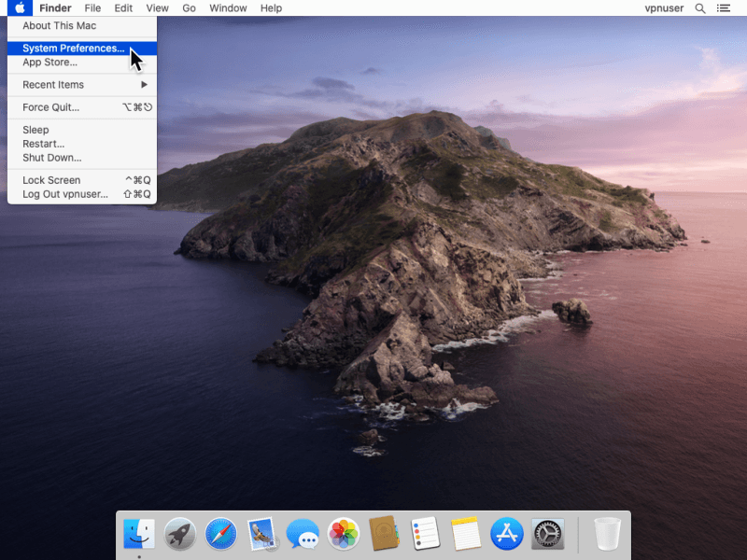Open the Mail app in the Dock
This screenshot has width=747, height=560.
[x=261, y=534]
